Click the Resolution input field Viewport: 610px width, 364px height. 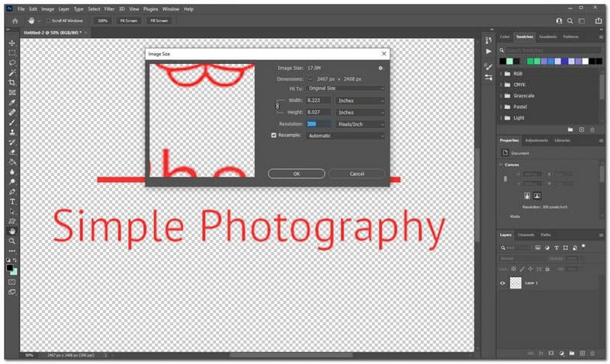click(x=319, y=124)
